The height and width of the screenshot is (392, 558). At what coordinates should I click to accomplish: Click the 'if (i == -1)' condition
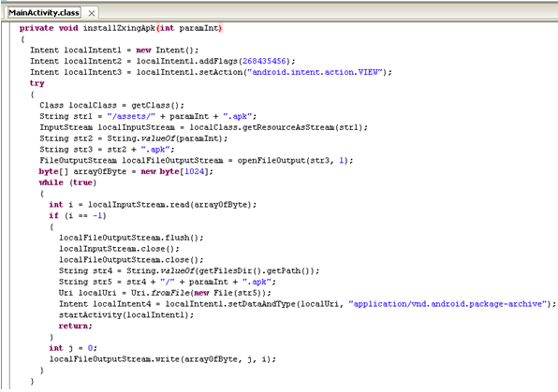coord(78,215)
